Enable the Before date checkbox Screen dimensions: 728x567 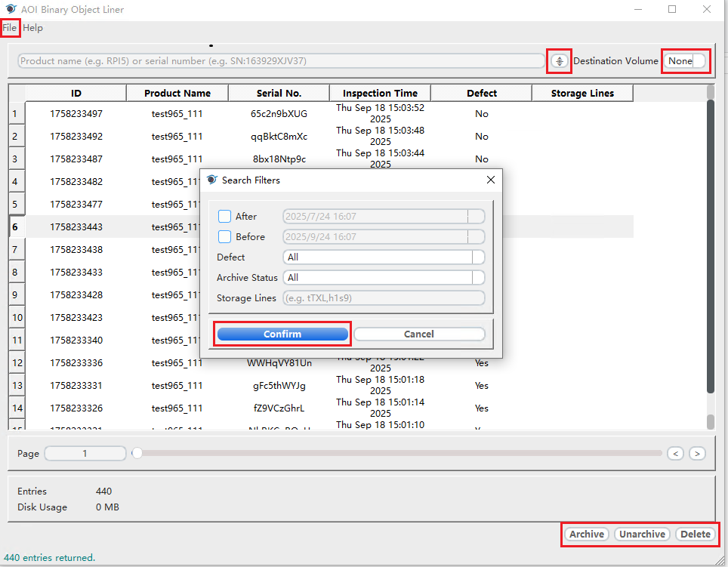click(x=224, y=237)
